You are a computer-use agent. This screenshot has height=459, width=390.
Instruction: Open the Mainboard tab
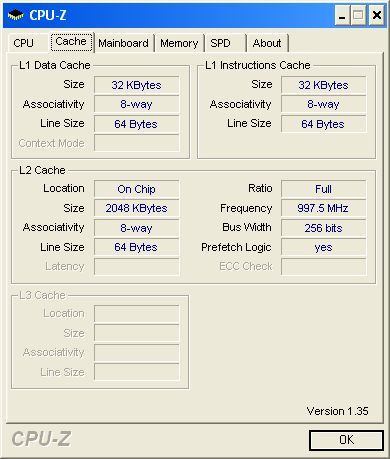click(x=123, y=43)
